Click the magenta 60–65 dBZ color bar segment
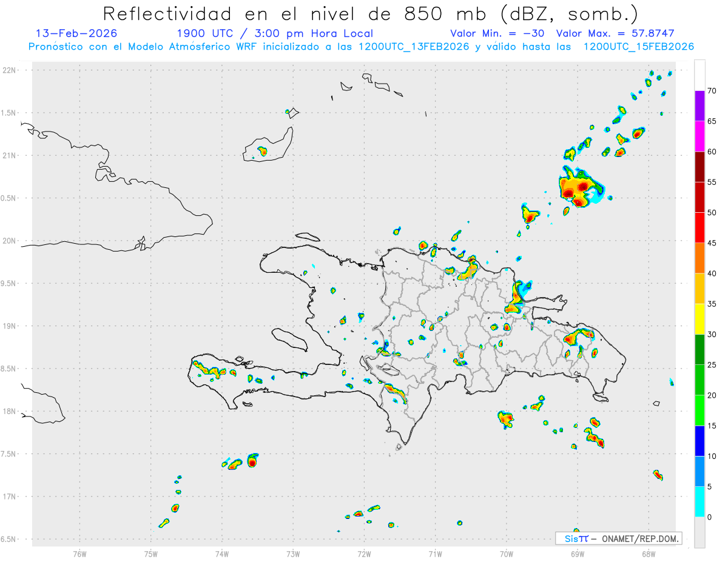 pos(699,136)
